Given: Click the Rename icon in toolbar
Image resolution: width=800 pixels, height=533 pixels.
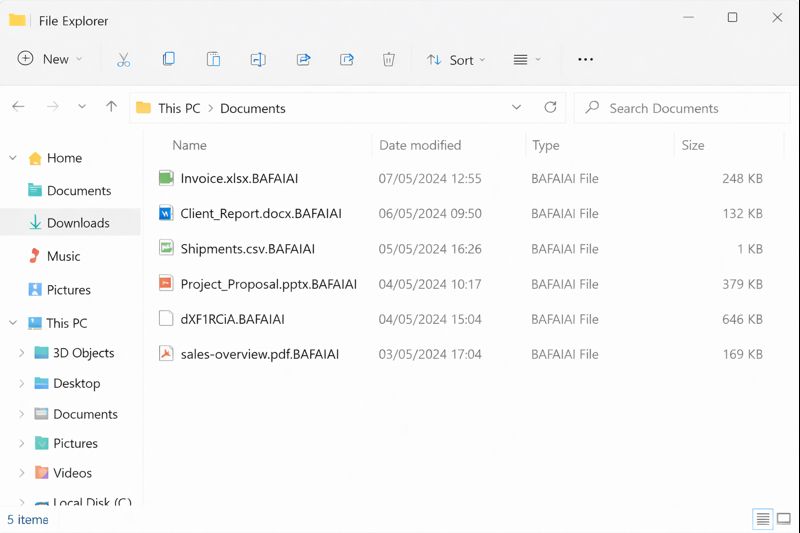Looking at the screenshot, I should [258, 60].
